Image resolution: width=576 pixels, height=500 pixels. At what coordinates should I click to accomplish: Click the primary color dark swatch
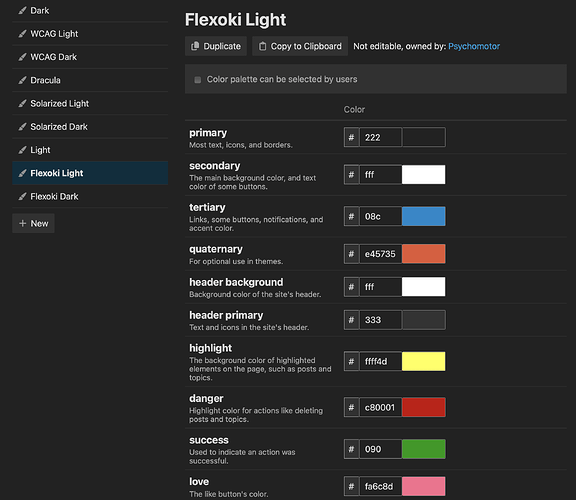(424, 137)
